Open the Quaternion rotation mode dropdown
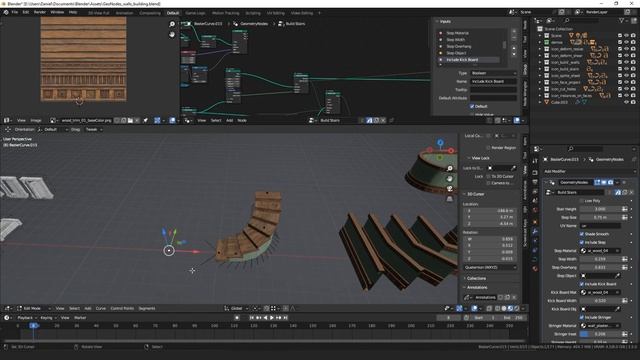The image size is (640, 360). (x=490, y=267)
